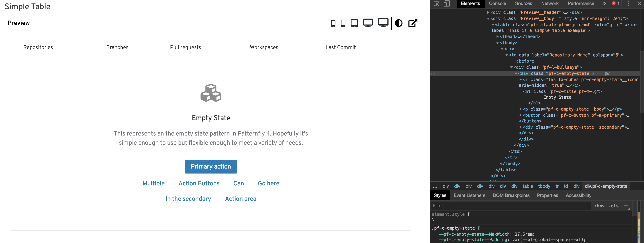
Task: Add new style rule plus icon
Action: point(626,206)
